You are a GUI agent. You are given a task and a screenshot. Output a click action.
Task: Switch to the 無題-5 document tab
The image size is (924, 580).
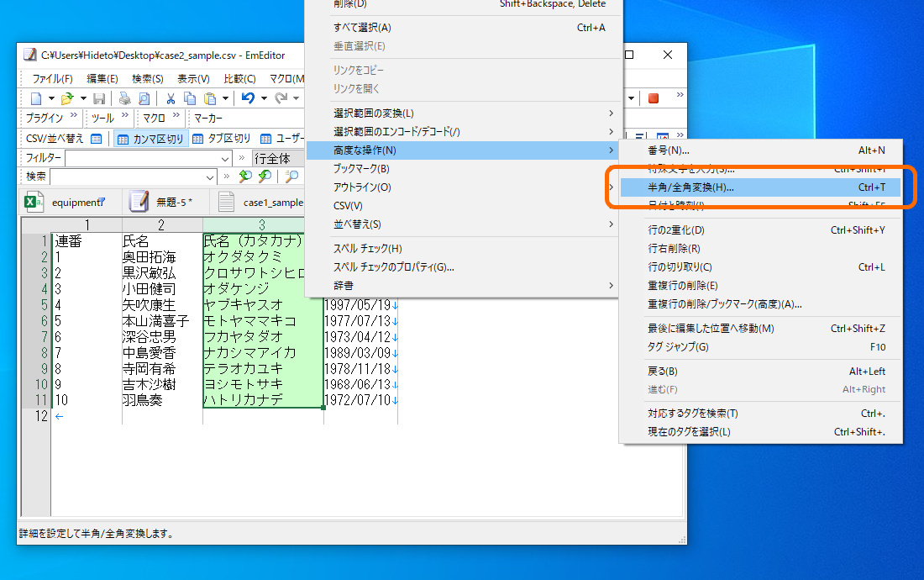[x=165, y=202]
